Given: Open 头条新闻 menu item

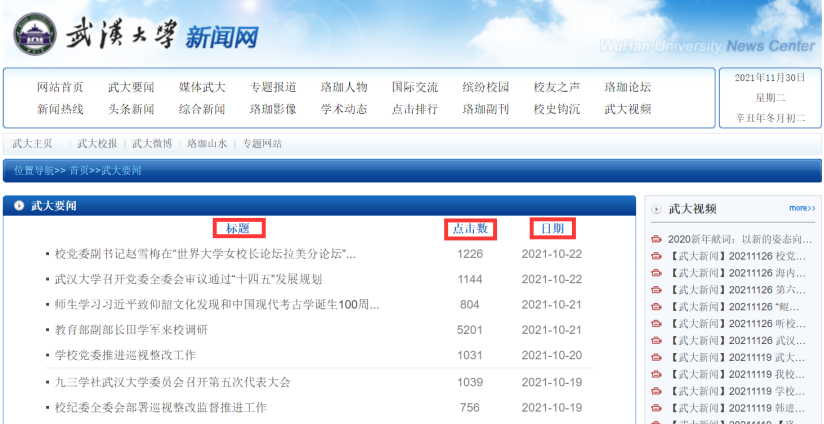Looking at the screenshot, I should point(131,109).
